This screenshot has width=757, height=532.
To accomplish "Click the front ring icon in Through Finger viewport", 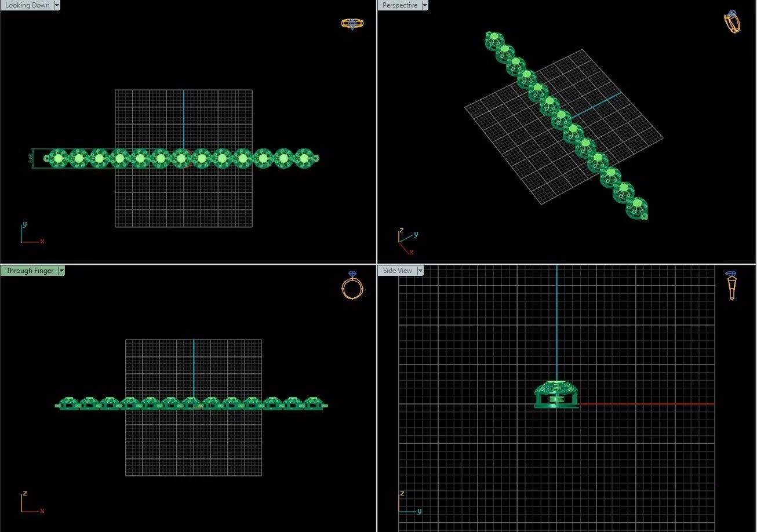I will (352, 286).
